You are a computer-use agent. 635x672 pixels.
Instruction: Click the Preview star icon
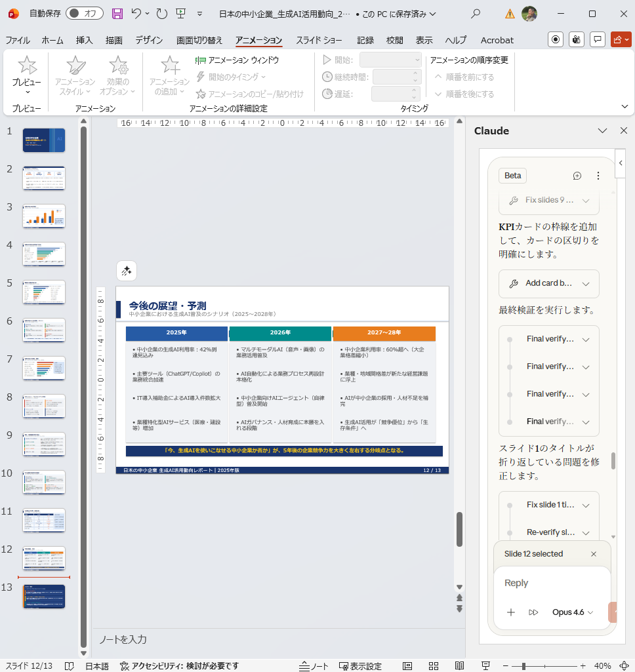(27, 66)
